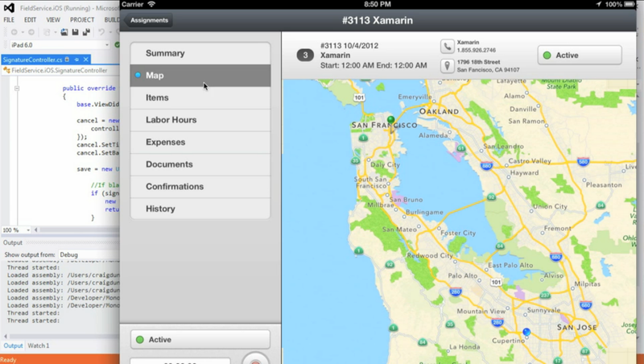The height and width of the screenshot is (364, 644).
Task: Open the bottom-left Active status selector
Action: pos(200,340)
